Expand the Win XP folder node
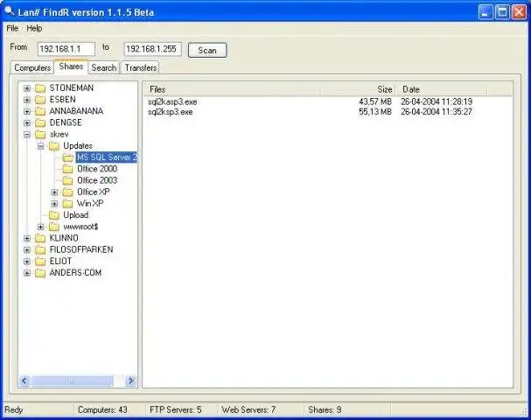Screen dimensions: 531x420 point(54,204)
